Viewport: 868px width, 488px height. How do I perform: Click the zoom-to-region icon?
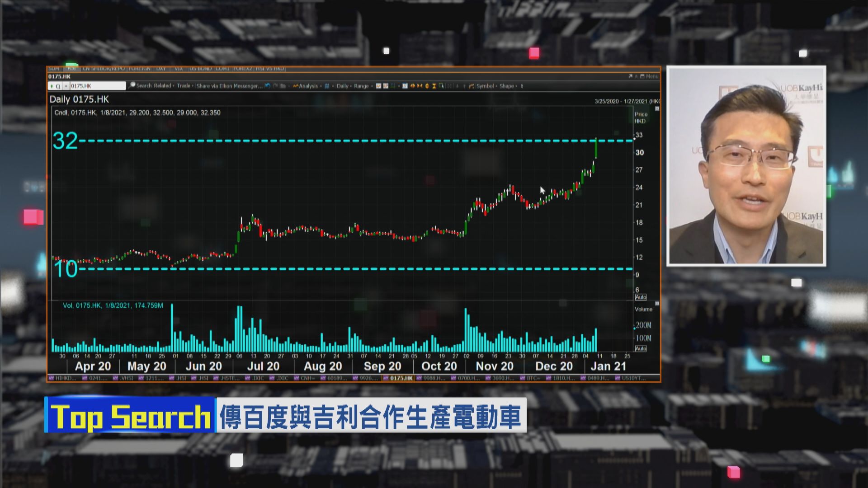pos(441,86)
